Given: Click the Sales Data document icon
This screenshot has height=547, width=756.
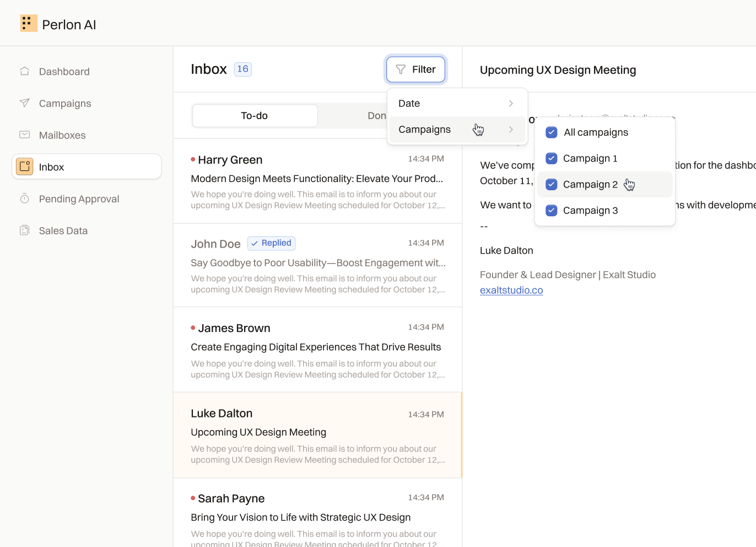Looking at the screenshot, I should (25, 230).
